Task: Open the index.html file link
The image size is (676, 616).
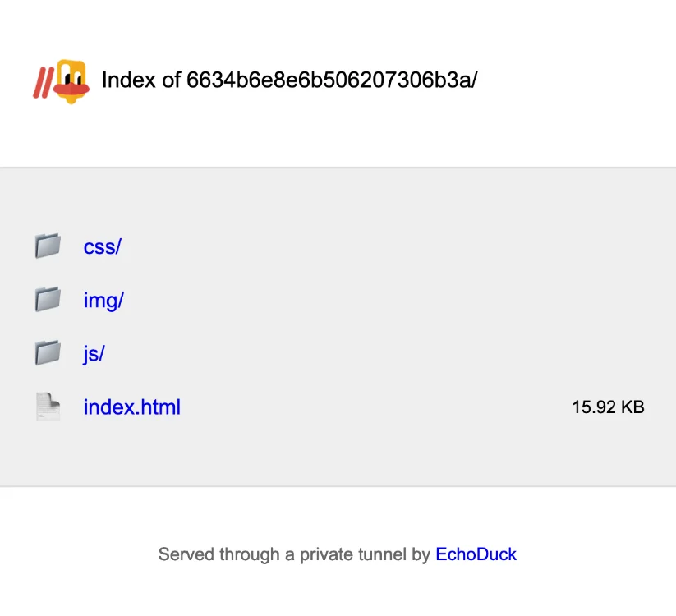Action: pyautogui.click(x=132, y=407)
